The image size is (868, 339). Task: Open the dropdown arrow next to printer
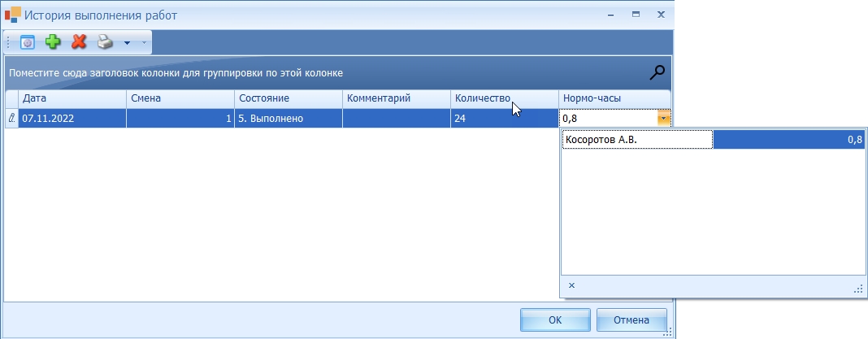point(127,42)
